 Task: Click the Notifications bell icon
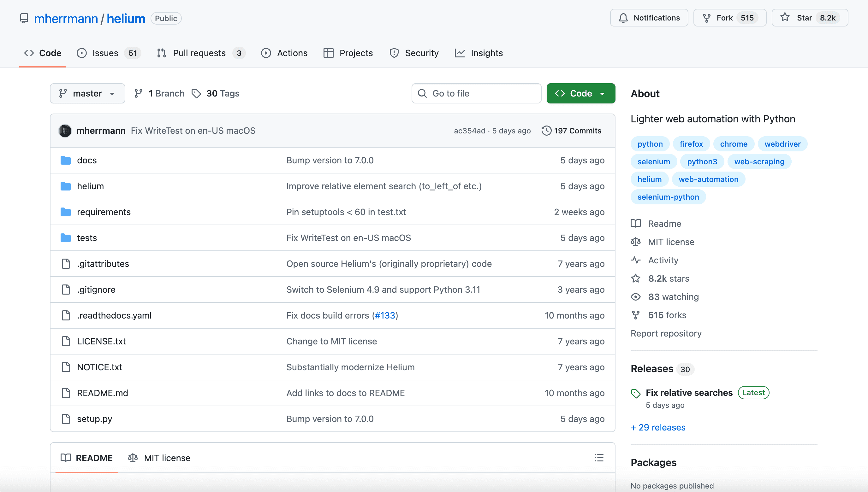[623, 18]
